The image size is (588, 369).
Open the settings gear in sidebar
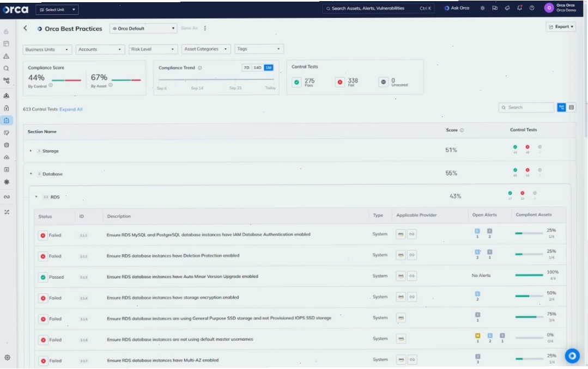pos(7,358)
